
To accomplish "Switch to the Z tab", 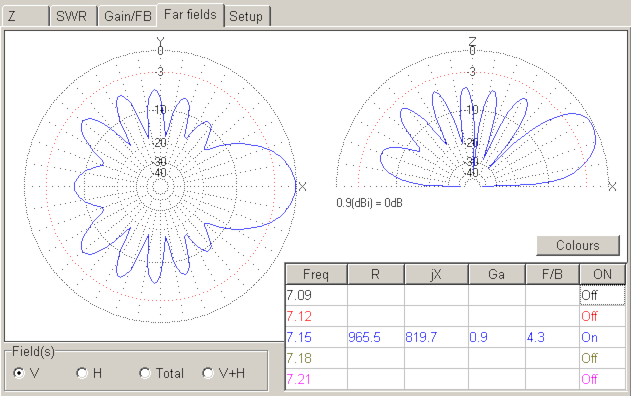I will click(25, 16).
